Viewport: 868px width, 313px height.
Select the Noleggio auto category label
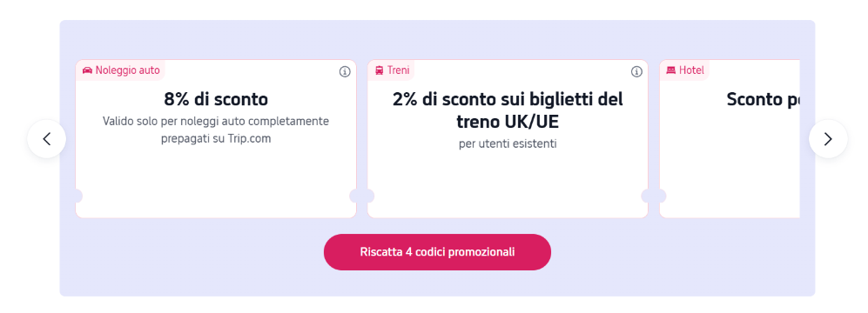(127, 70)
